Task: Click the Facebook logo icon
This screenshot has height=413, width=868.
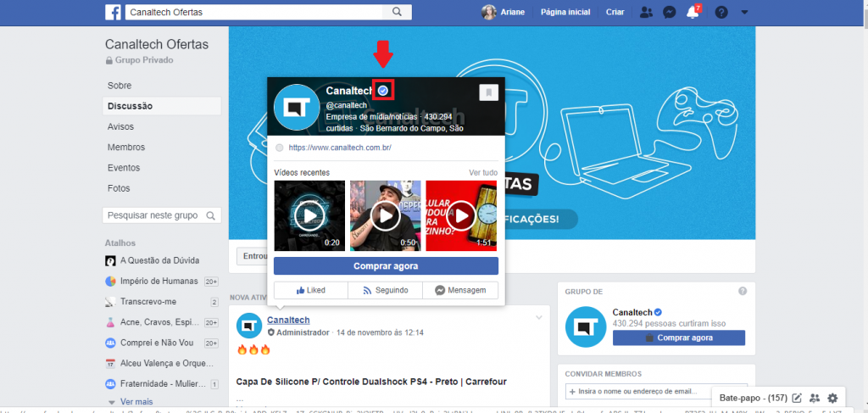Action: tap(113, 12)
